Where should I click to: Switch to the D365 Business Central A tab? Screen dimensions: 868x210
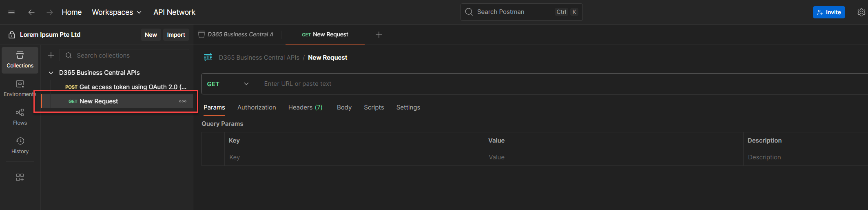(x=236, y=35)
